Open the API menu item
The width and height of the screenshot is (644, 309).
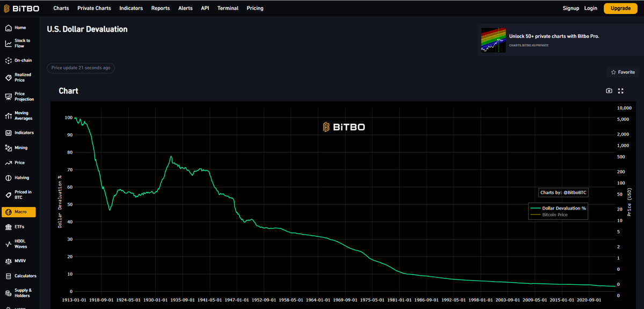coord(205,8)
